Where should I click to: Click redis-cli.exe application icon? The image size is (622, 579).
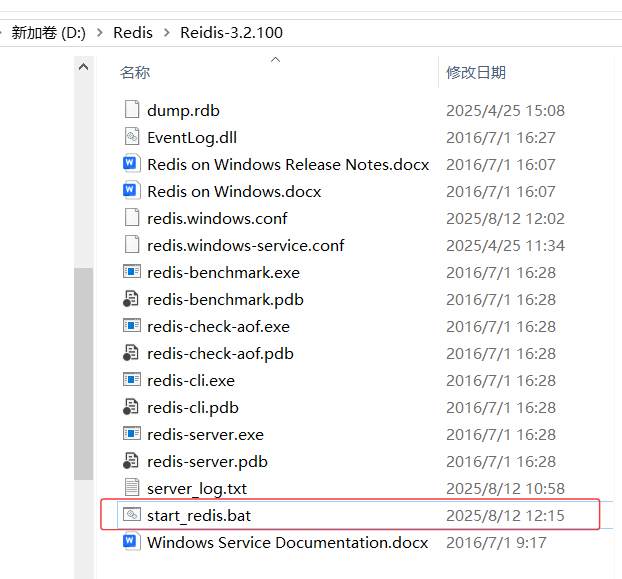tap(132, 380)
